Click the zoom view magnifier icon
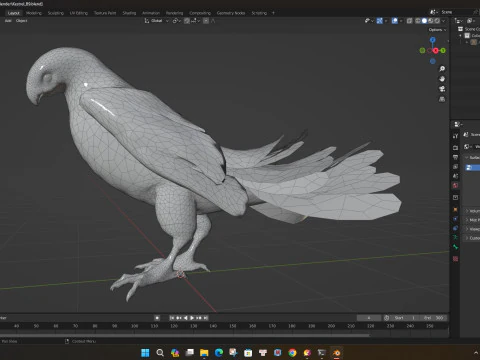 click(x=442, y=69)
